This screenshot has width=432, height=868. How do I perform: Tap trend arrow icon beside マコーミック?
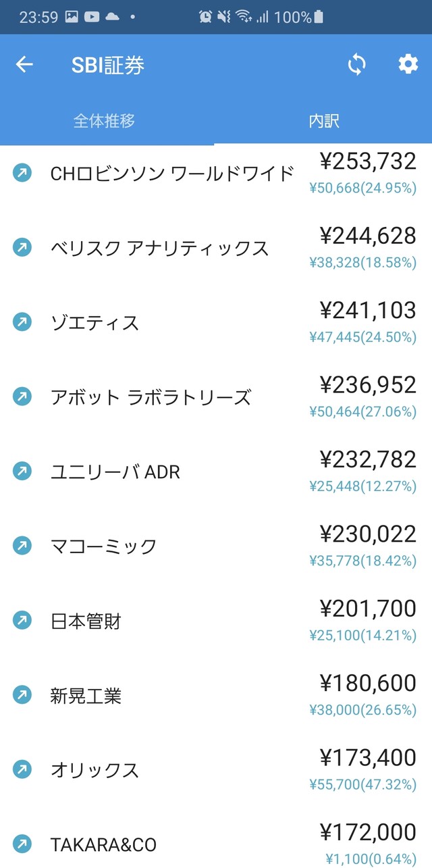(22, 545)
